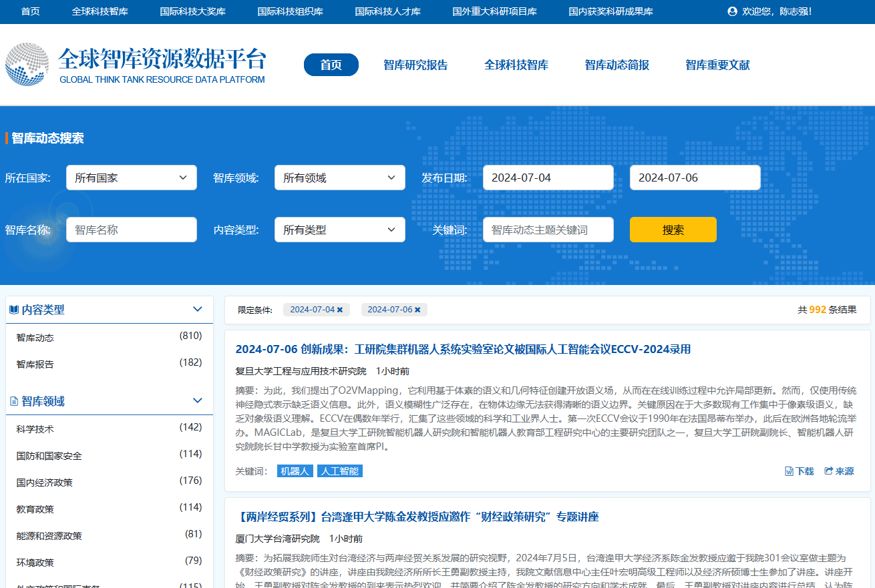The width and height of the screenshot is (875, 588).
Task: Filter by 科学技术 in the sidebar
Action: point(35,429)
